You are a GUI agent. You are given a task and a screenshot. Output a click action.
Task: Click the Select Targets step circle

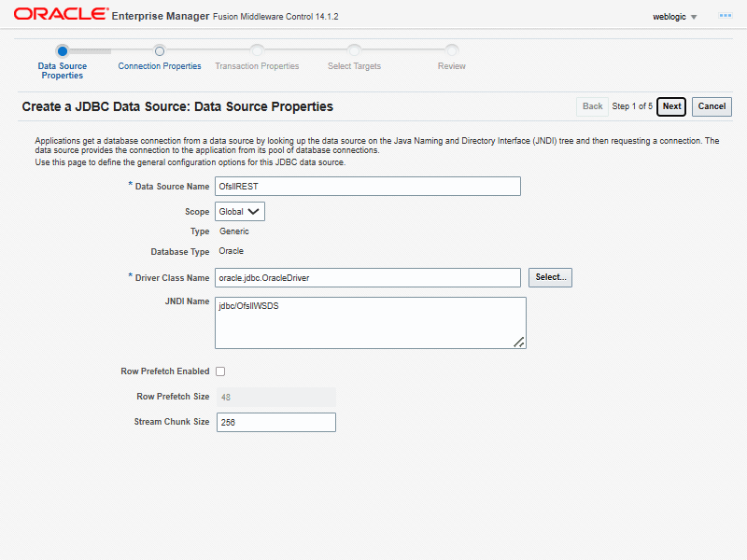click(354, 51)
